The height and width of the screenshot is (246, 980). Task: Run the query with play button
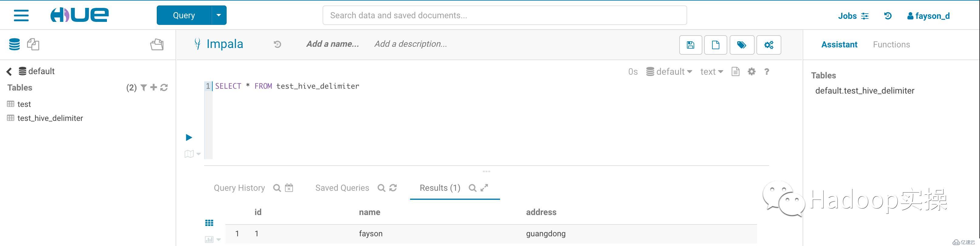(189, 137)
